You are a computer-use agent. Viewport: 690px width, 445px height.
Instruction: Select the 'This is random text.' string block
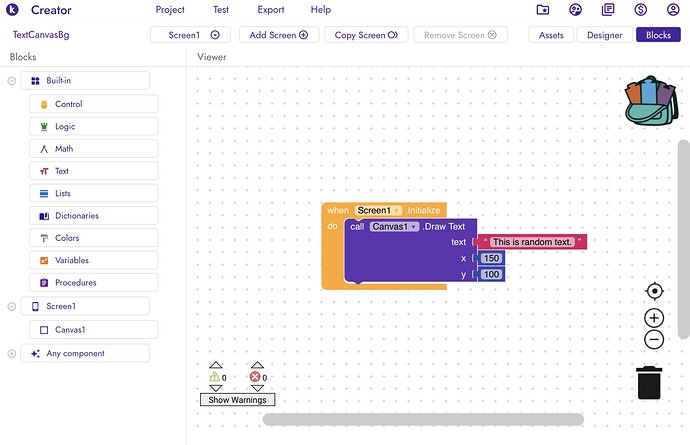(x=532, y=242)
